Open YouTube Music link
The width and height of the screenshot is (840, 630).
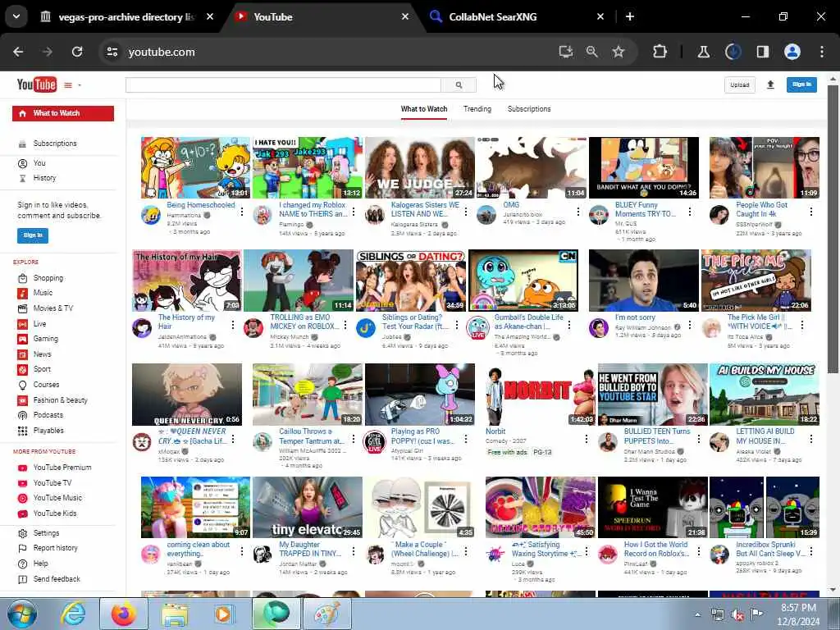click(x=57, y=498)
